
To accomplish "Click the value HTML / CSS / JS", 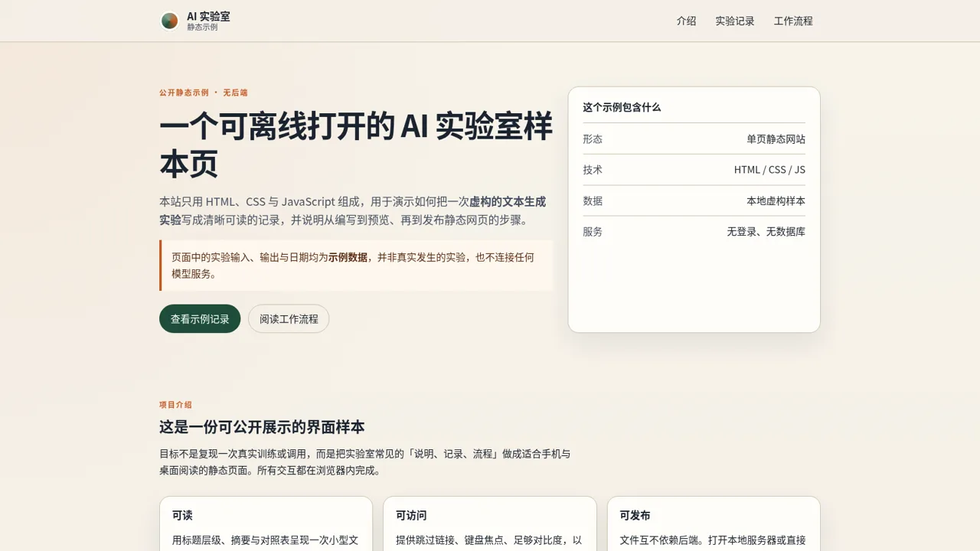I will 769,169.
